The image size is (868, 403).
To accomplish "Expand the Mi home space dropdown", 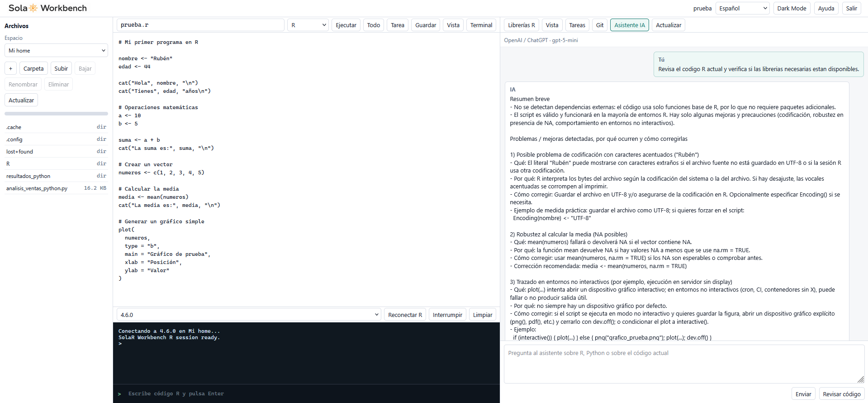I will click(57, 50).
